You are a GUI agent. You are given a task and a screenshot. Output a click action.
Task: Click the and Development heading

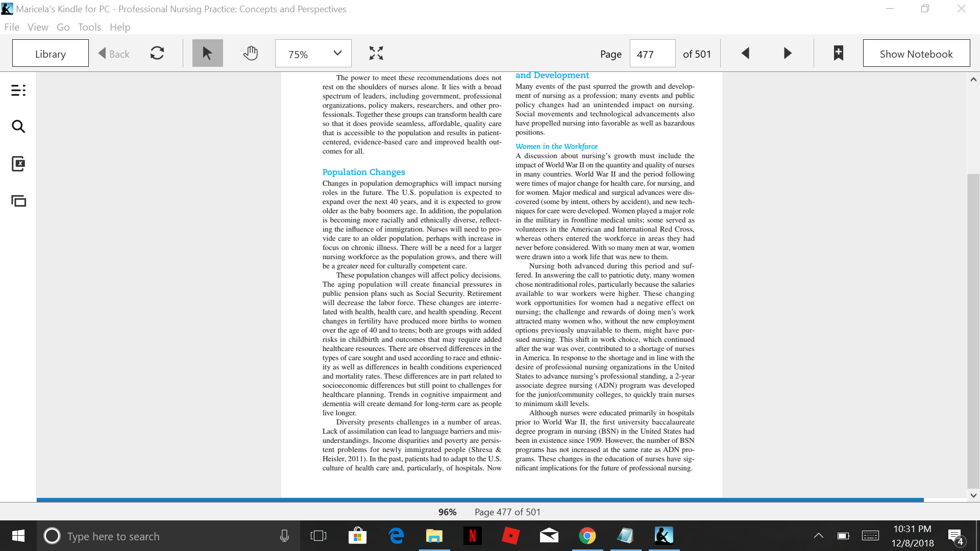[552, 76]
